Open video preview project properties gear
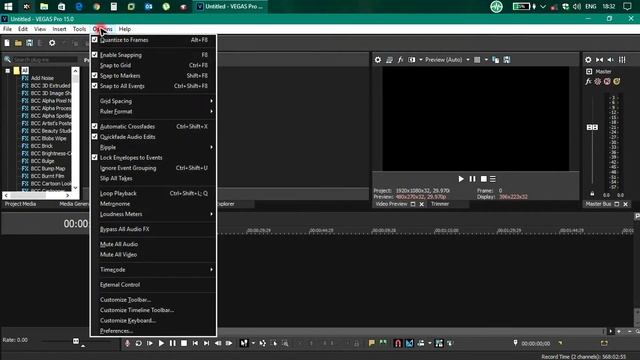Viewport: 640px width, 360px height. tap(378, 60)
